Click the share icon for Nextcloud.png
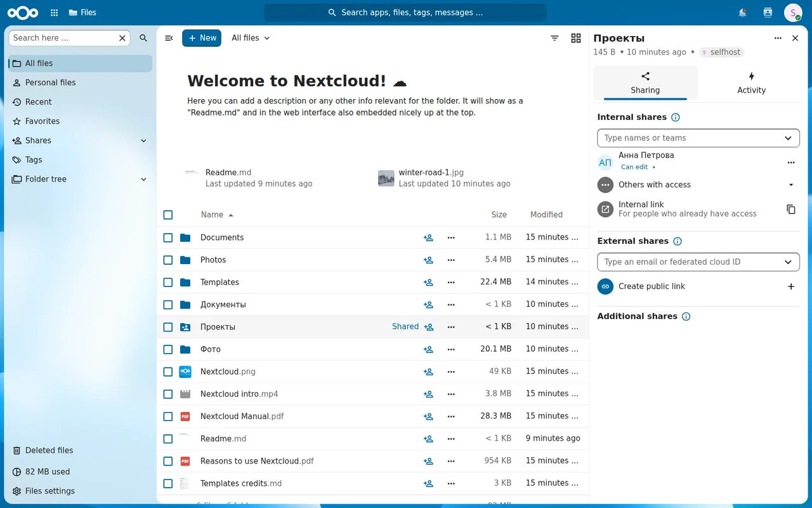Viewport: 812px width, 508px height. [428, 371]
